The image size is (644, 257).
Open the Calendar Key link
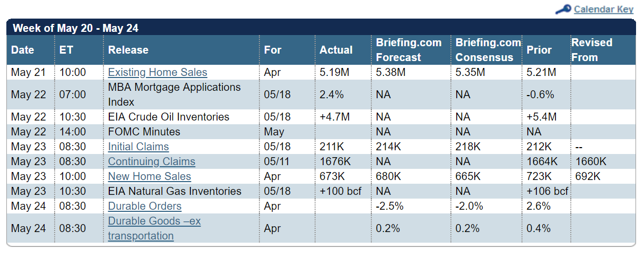pos(603,10)
